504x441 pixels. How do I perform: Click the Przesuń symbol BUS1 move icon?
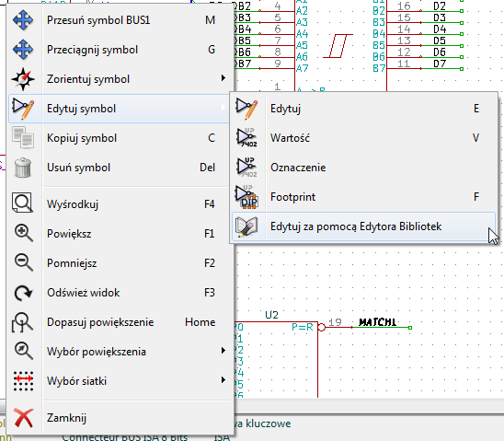coord(23,20)
